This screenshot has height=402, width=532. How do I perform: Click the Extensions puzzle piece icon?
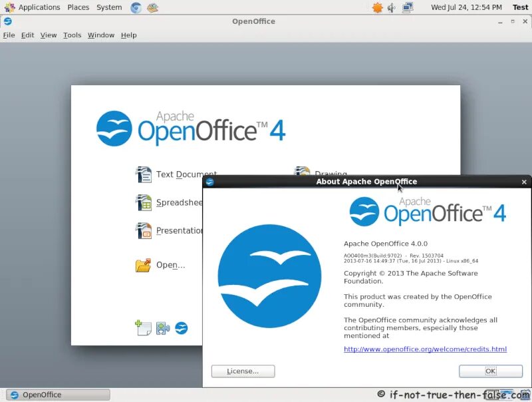point(163,328)
